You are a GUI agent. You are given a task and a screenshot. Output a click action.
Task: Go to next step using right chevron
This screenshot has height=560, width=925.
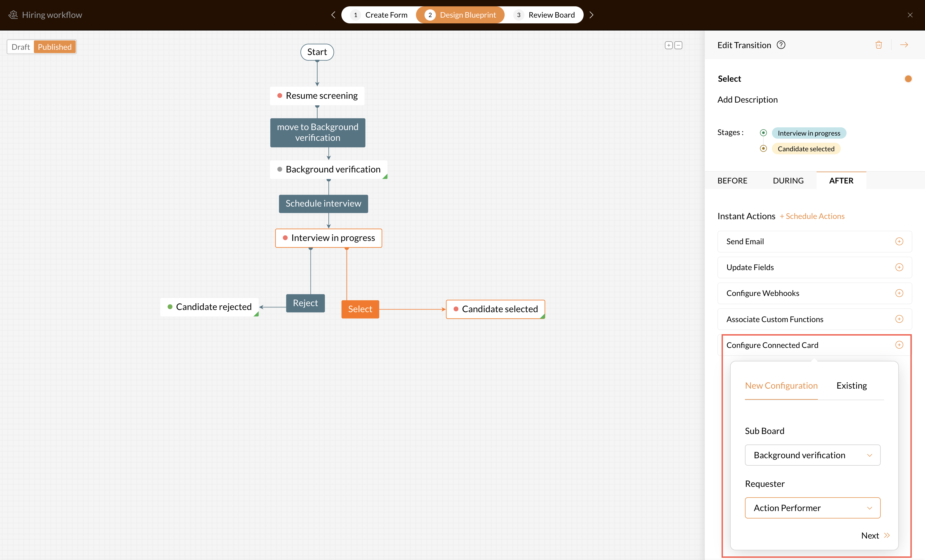click(x=592, y=15)
